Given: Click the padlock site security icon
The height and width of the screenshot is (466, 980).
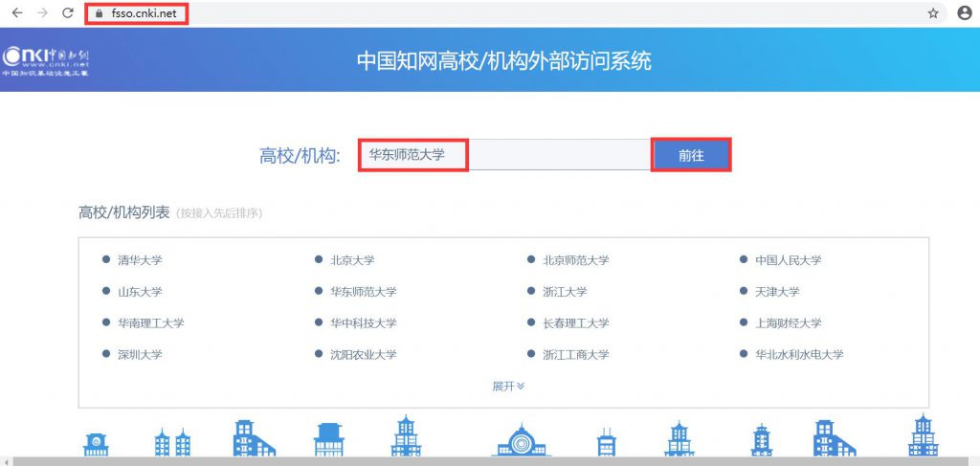Looking at the screenshot, I should (98, 13).
